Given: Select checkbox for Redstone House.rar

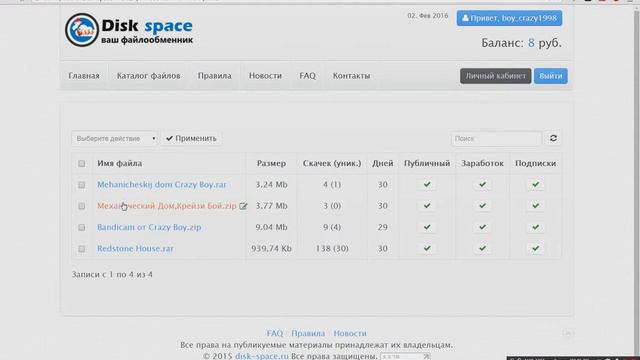Looking at the screenshot, I should click(82, 249).
